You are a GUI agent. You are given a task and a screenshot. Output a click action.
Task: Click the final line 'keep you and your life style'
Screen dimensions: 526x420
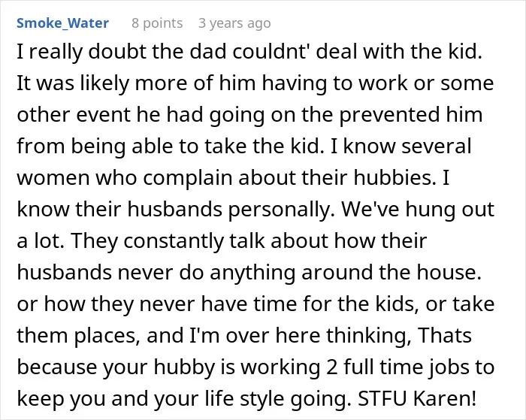click(246, 398)
